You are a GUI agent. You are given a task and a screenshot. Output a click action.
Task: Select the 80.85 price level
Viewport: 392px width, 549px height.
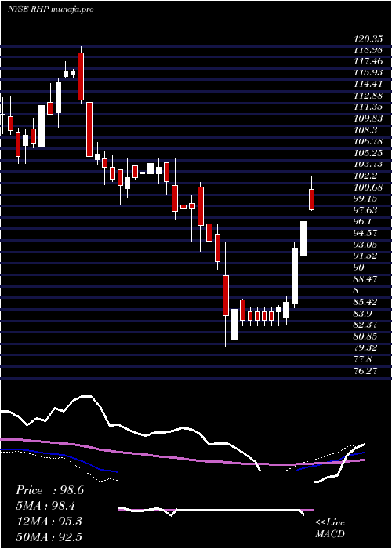pos(366,336)
